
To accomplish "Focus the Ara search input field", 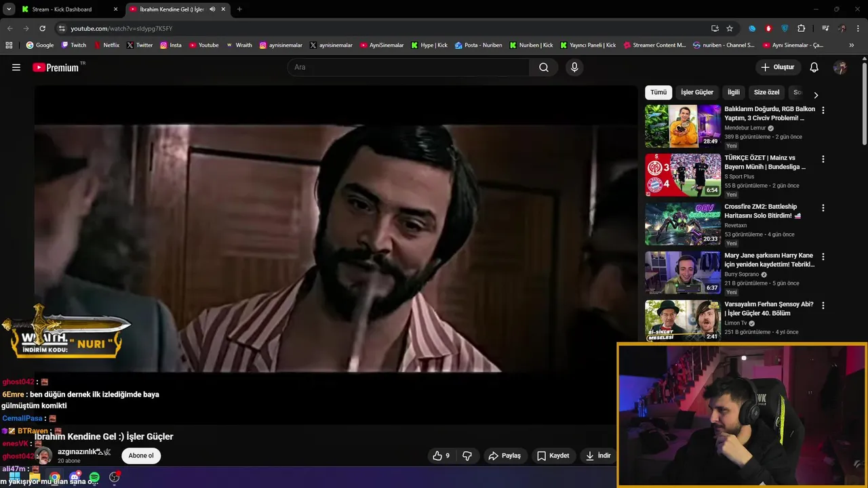I will 409,67.
